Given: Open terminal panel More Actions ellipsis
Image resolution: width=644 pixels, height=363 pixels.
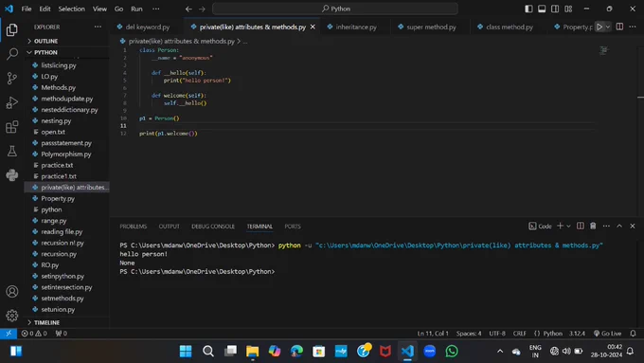Looking at the screenshot, I should click(x=606, y=226).
